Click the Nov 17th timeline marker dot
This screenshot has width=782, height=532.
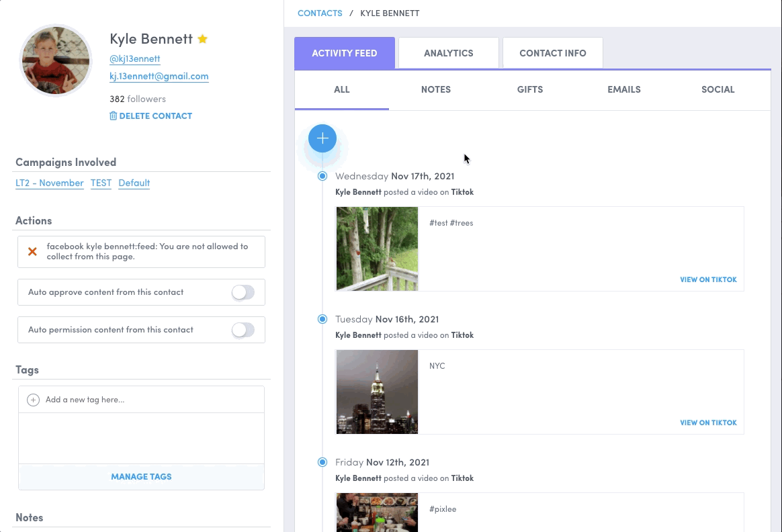pyautogui.click(x=322, y=176)
